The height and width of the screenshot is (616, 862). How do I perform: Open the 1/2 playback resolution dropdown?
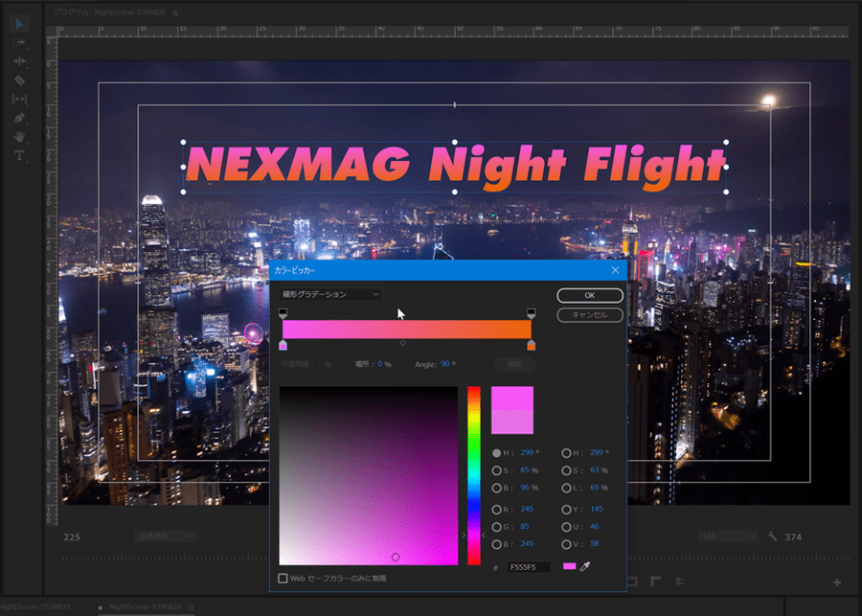729,536
